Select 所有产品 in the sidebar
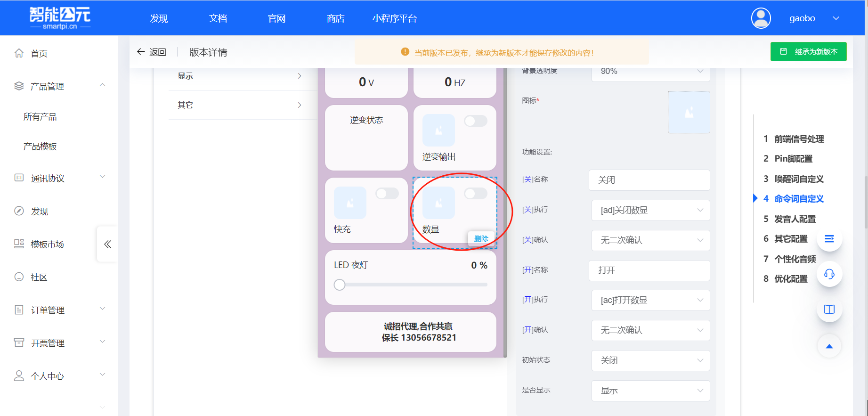 point(40,117)
